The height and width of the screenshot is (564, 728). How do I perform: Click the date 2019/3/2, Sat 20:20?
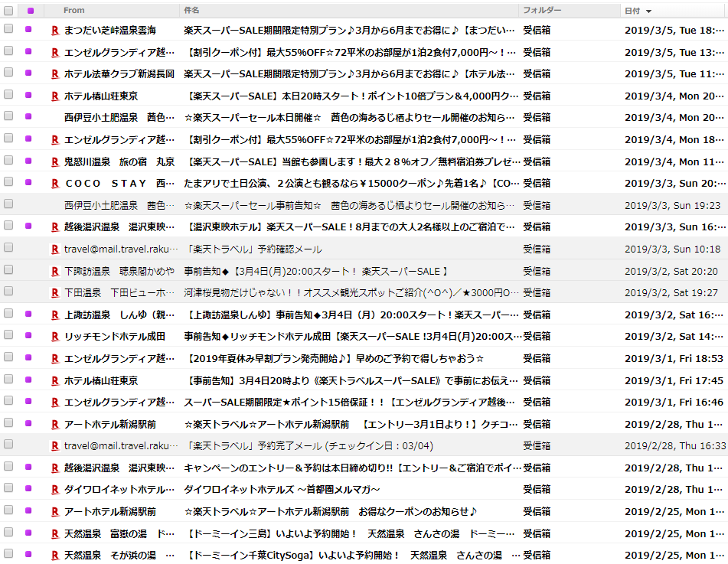(671, 272)
